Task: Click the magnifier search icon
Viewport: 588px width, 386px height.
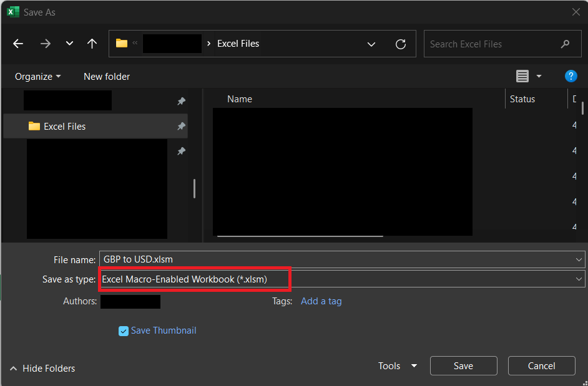Action: point(565,44)
